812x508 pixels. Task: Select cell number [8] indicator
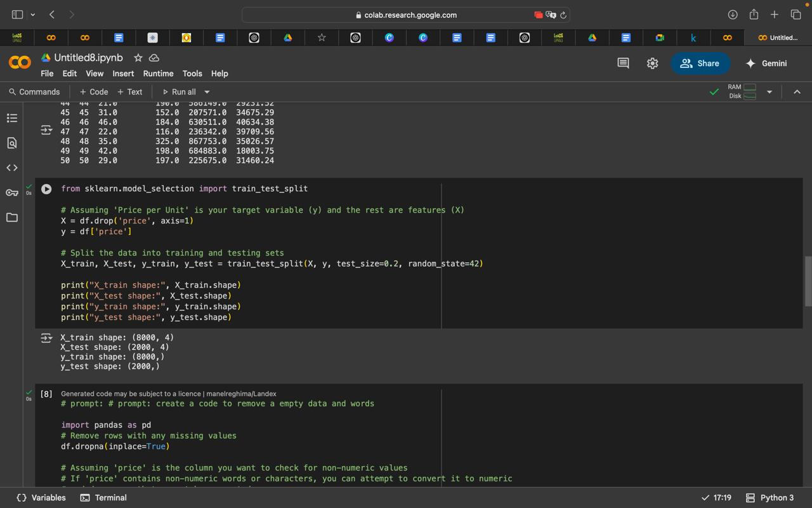pyautogui.click(x=46, y=394)
